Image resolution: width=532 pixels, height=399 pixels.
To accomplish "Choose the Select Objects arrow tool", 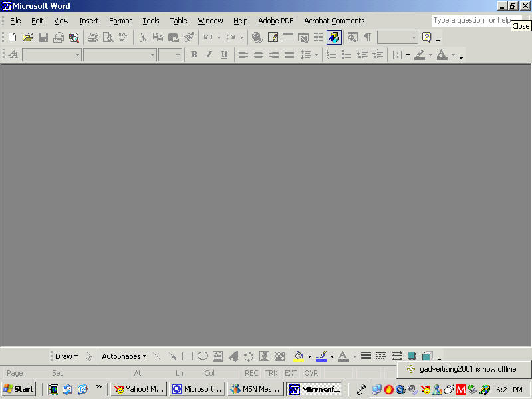I will coord(88,356).
